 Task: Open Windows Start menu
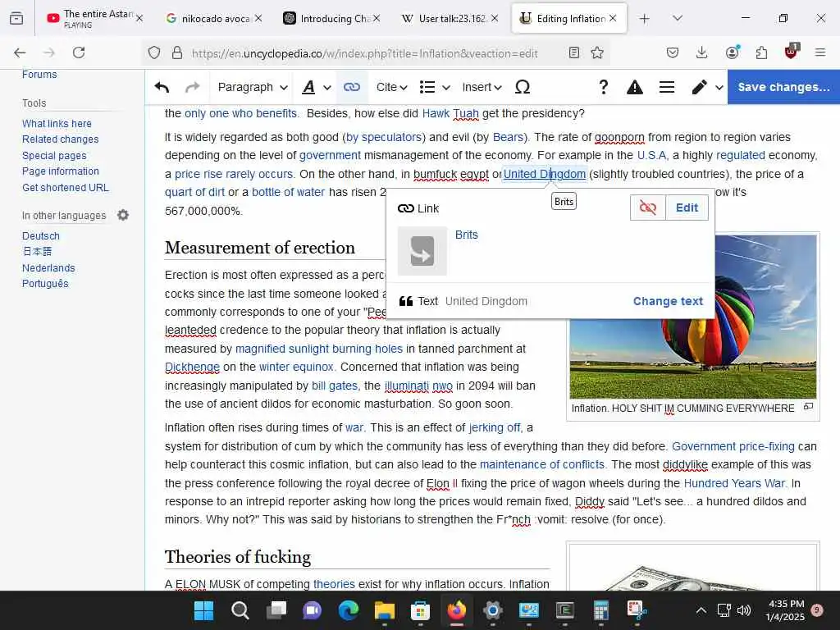[203, 610]
